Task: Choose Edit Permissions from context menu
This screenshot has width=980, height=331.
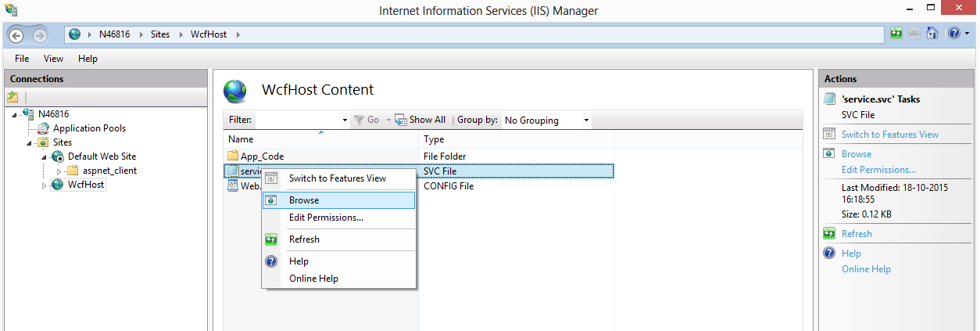Action: coord(326,218)
